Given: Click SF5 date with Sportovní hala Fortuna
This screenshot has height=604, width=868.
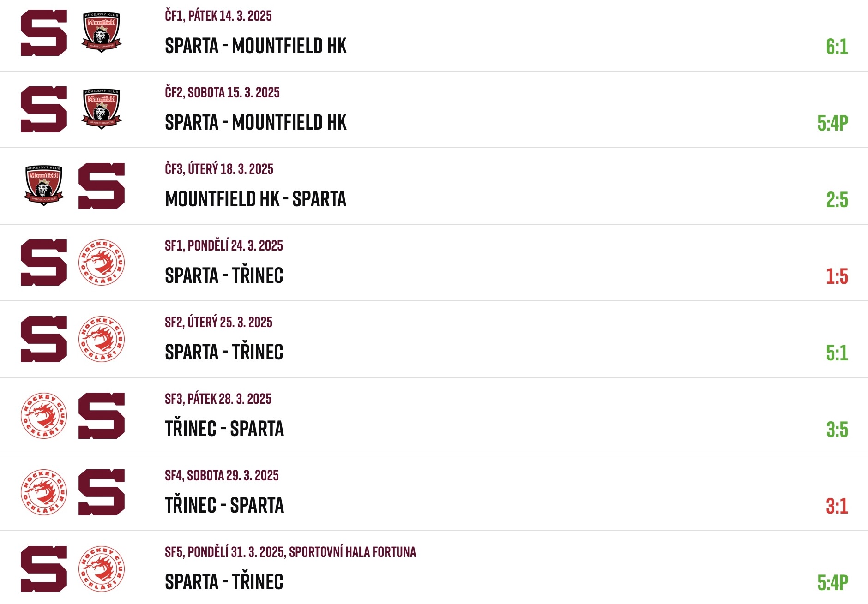Looking at the screenshot, I should (290, 552).
